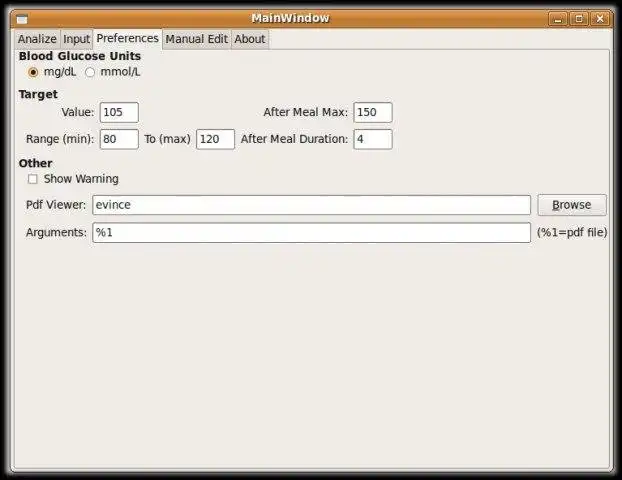Focus the After Meal Max field
Image resolution: width=622 pixels, height=480 pixels.
pyautogui.click(x=373, y=112)
